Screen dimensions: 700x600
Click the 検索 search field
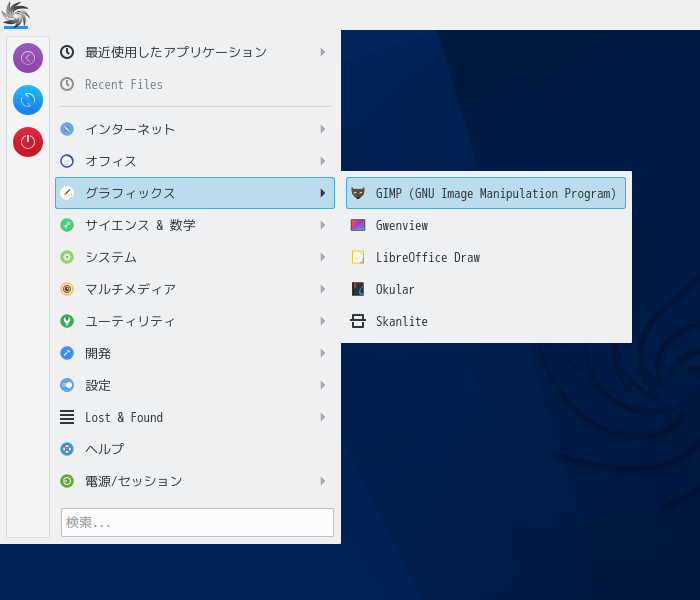[x=197, y=522]
